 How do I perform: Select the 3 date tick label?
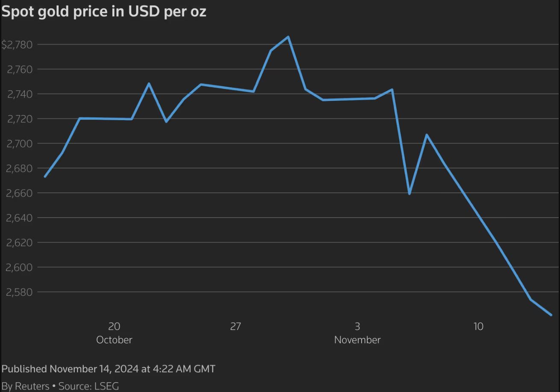357,327
